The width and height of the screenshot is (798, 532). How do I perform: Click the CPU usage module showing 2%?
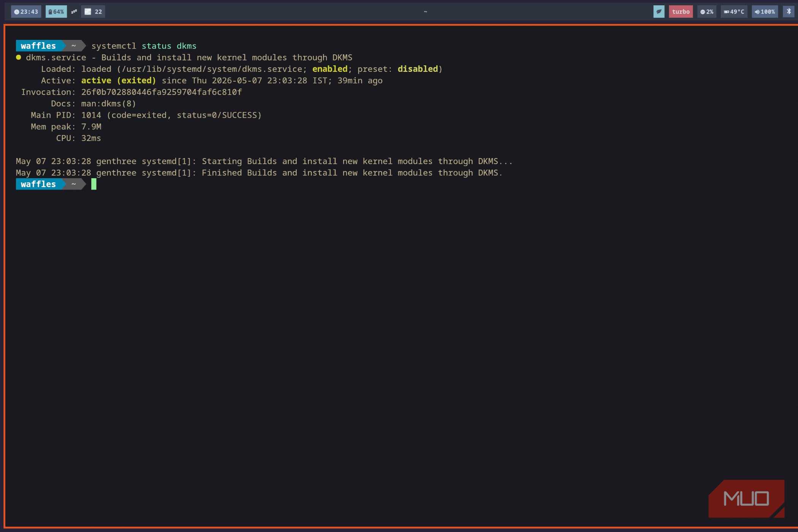(x=707, y=12)
